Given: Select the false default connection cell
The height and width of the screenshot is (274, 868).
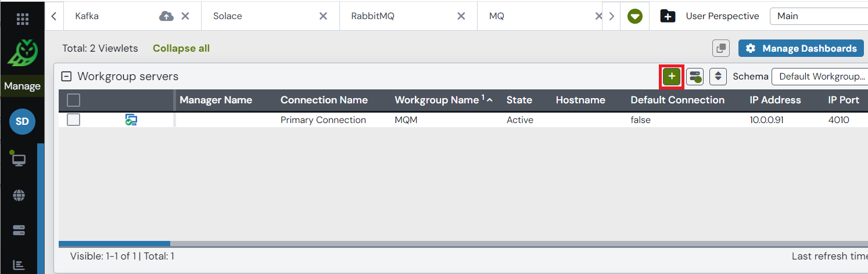Looking at the screenshot, I should pos(641,120).
